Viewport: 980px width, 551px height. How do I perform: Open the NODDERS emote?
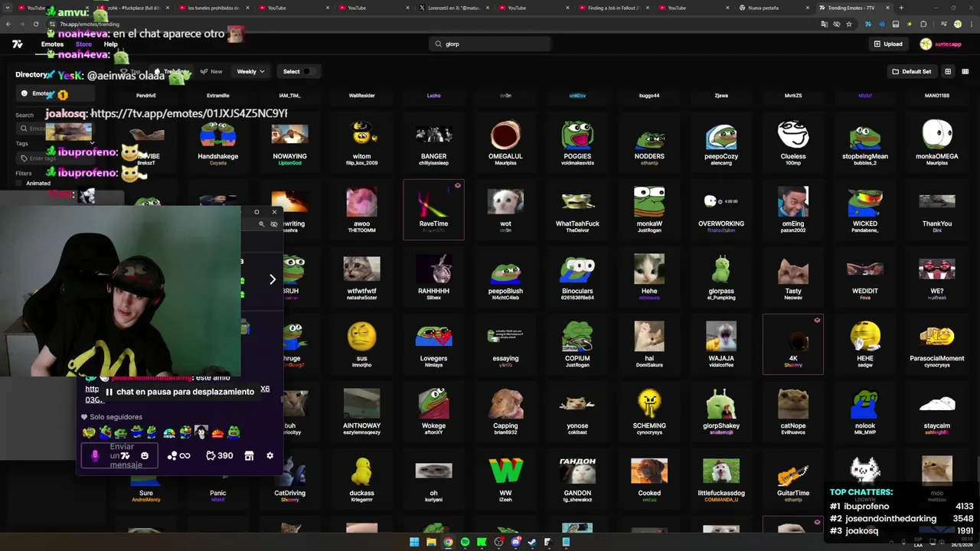tap(649, 143)
